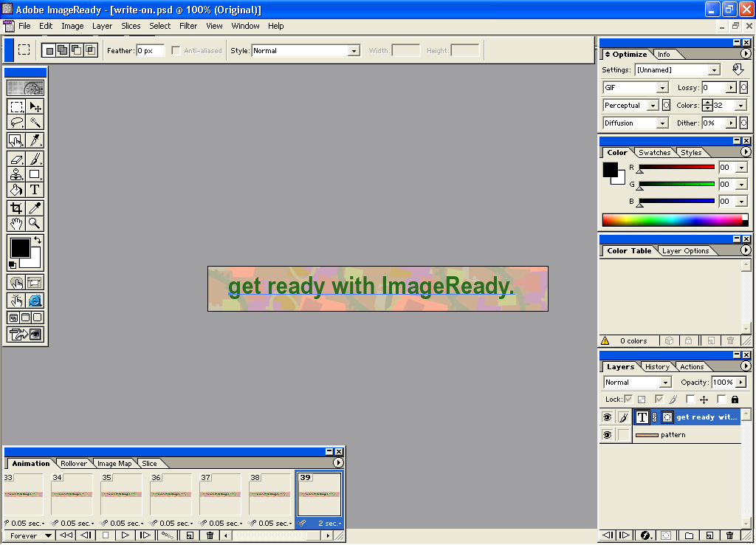
Task: Select the Paint Bucket tool
Action: pyautogui.click(x=16, y=190)
